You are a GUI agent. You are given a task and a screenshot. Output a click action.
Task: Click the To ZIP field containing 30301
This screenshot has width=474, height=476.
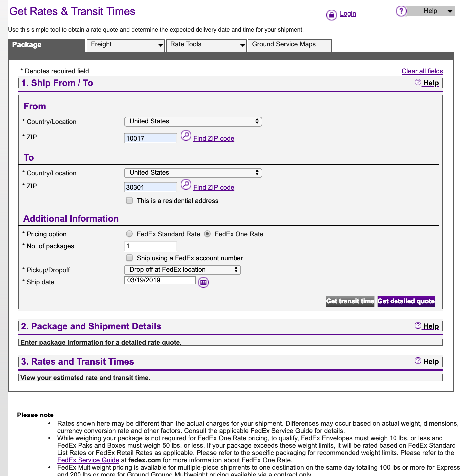(151, 187)
